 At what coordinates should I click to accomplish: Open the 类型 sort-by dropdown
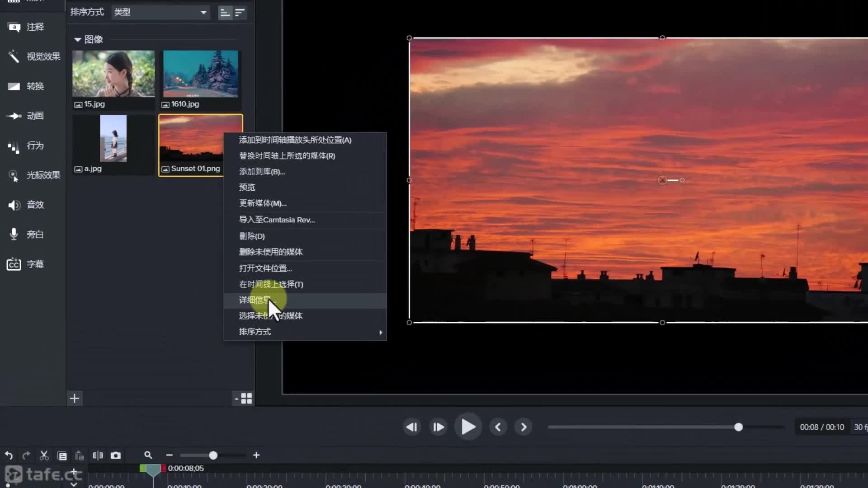[x=160, y=12]
